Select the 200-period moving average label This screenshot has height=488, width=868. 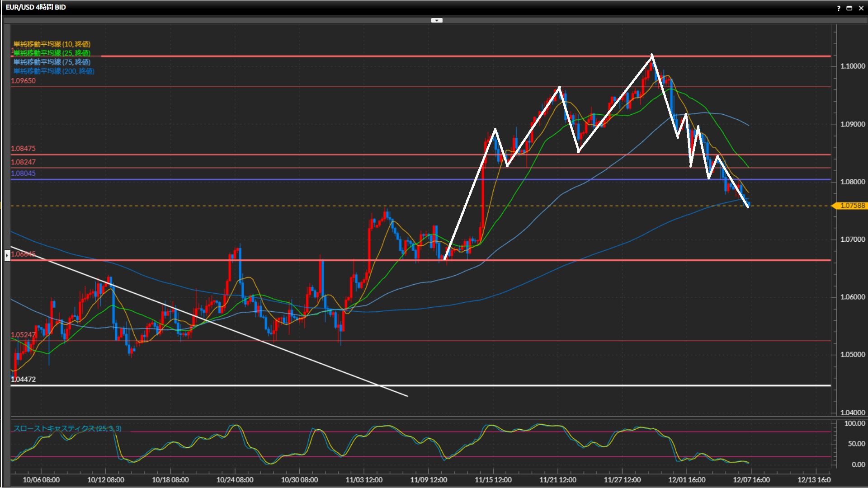54,71
